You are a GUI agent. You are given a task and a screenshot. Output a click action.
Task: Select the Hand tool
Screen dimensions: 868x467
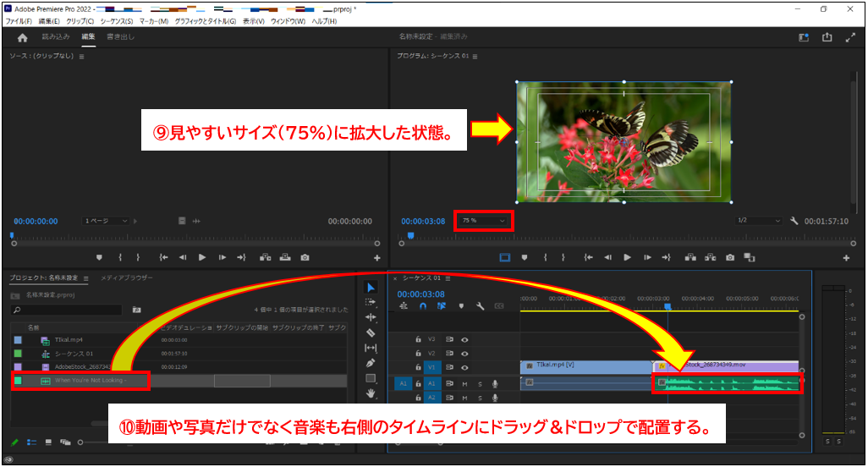tap(371, 393)
